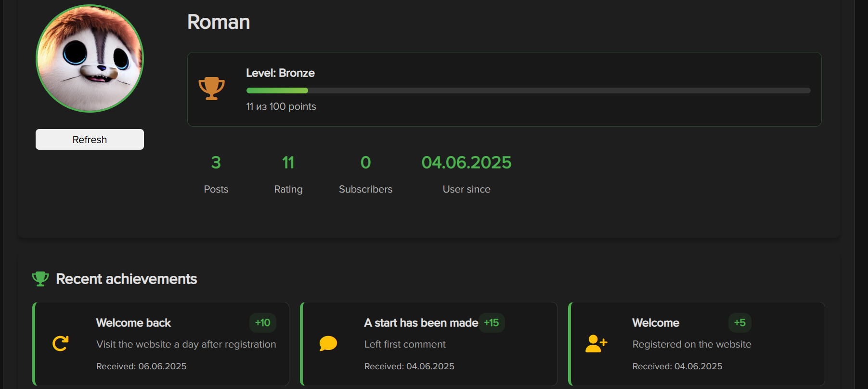Click the User since label

coord(466,189)
